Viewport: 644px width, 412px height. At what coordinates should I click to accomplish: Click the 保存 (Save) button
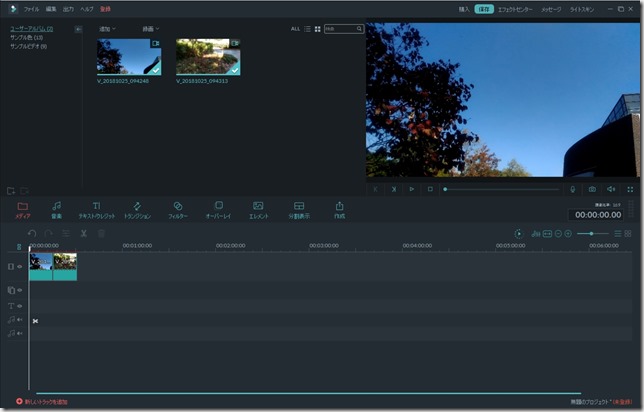484,9
